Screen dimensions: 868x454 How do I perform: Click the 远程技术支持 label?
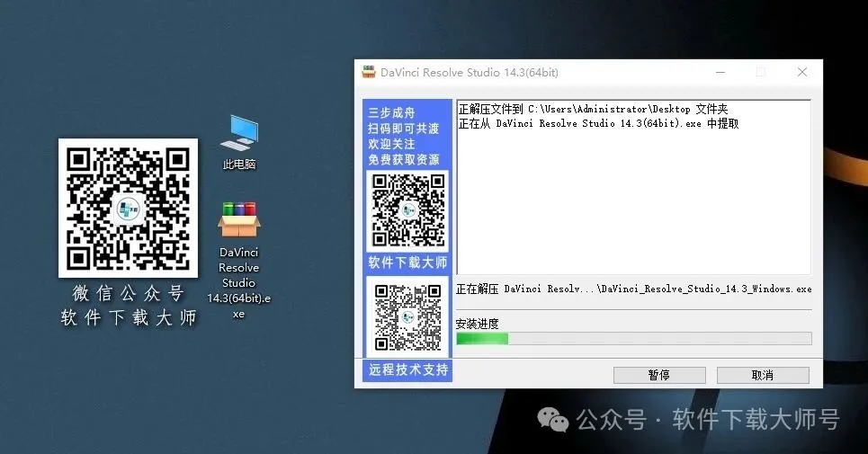408,369
